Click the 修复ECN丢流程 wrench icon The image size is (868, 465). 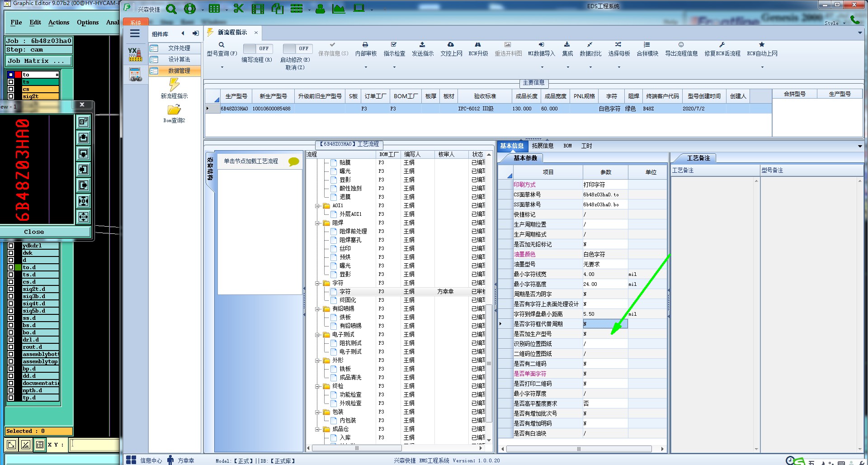coord(722,45)
